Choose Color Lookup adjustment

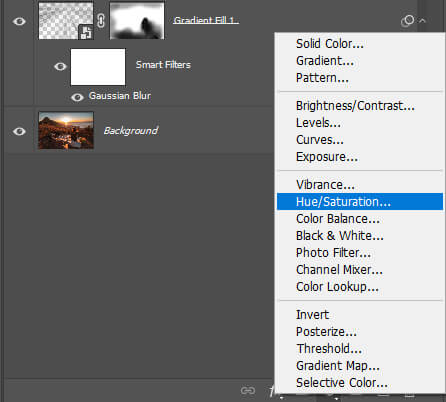click(x=360, y=287)
